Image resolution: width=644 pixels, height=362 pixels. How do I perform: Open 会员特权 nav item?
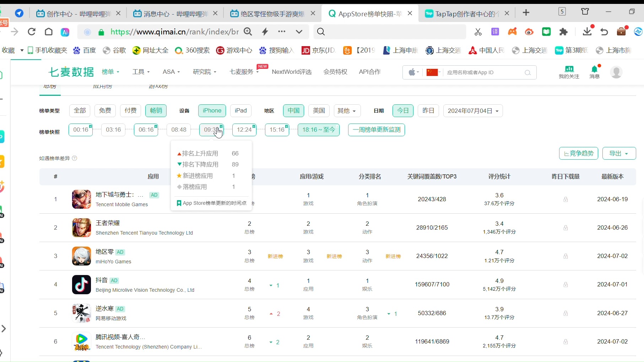[x=335, y=72]
